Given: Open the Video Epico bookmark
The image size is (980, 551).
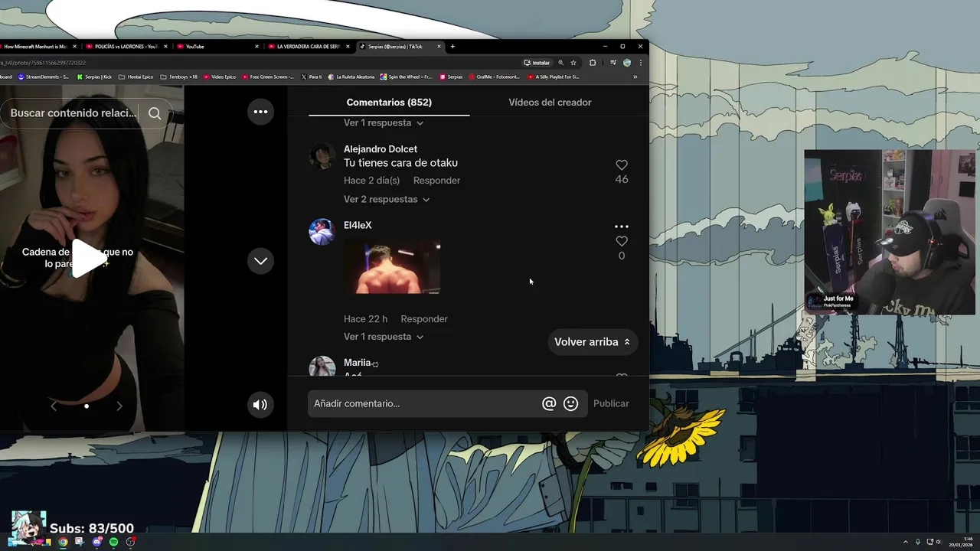Looking at the screenshot, I should pos(220,77).
